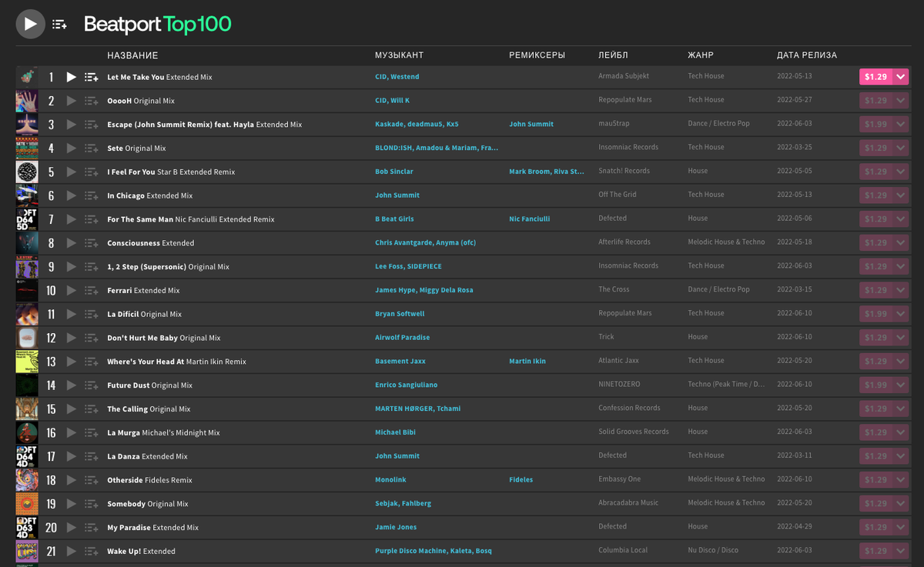Open label Armada Subjekt
Image resolution: width=924 pixels, height=567 pixels.
click(624, 77)
